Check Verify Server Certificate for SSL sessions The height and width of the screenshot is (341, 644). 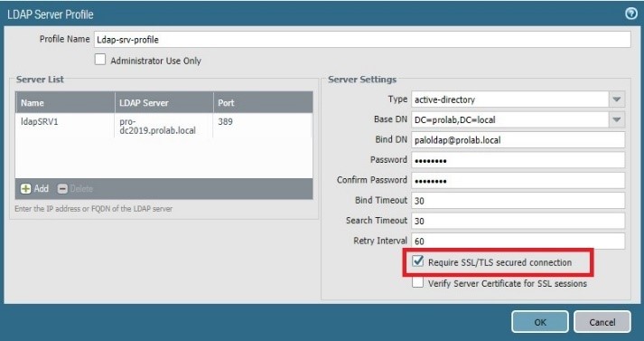[x=417, y=282]
